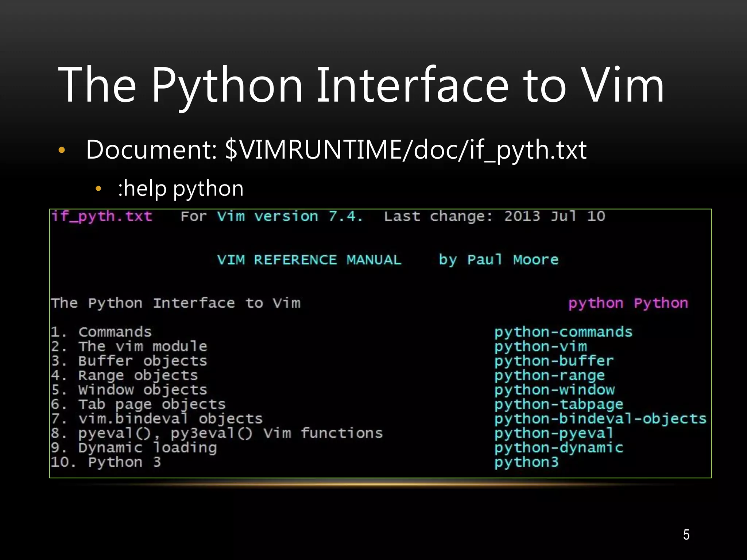Click the capitalized 'Python' tag

click(661, 304)
